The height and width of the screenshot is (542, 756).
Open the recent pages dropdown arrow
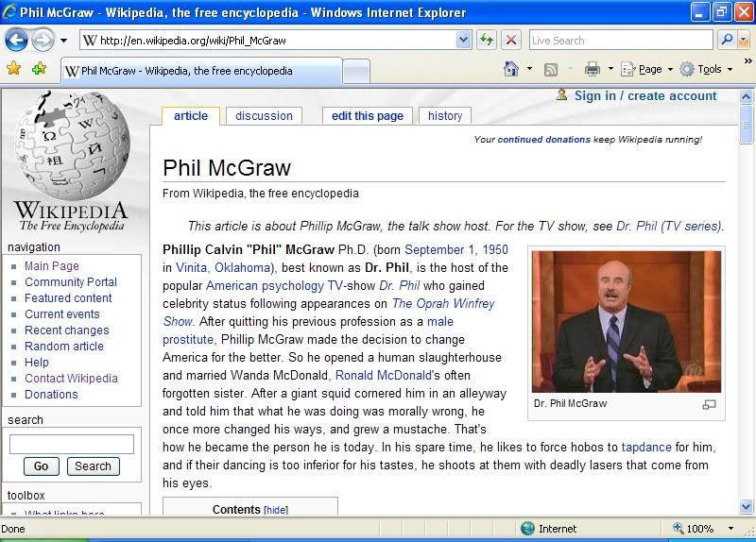[x=63, y=41]
